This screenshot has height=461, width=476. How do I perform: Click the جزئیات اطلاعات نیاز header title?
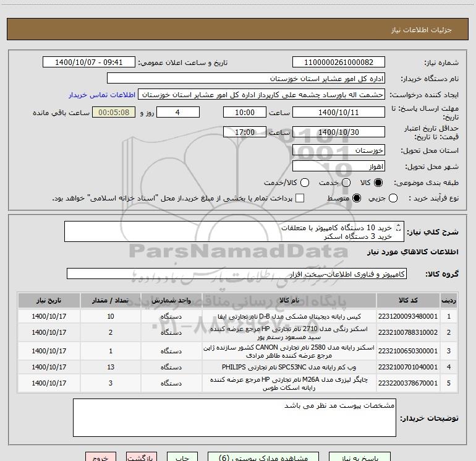(421, 30)
